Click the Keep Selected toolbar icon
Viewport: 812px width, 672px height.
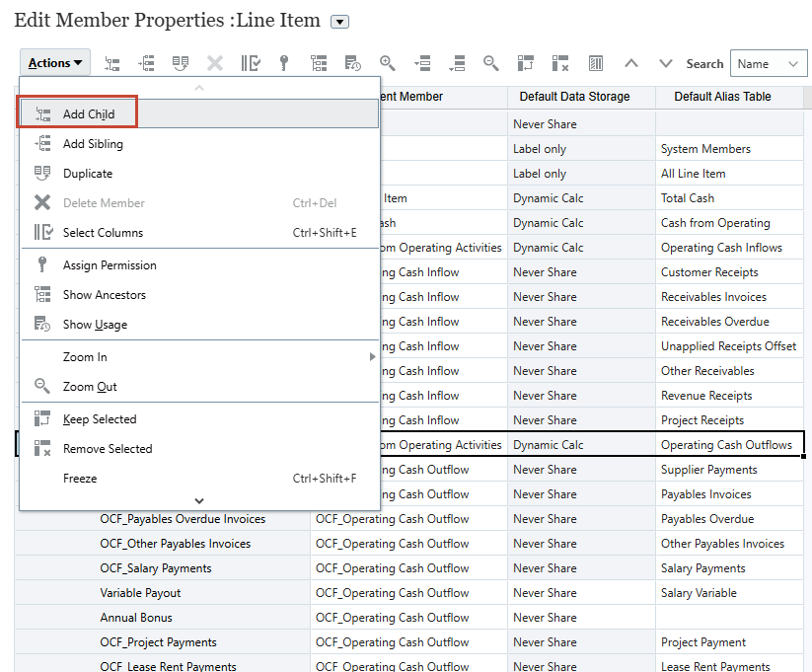526,64
